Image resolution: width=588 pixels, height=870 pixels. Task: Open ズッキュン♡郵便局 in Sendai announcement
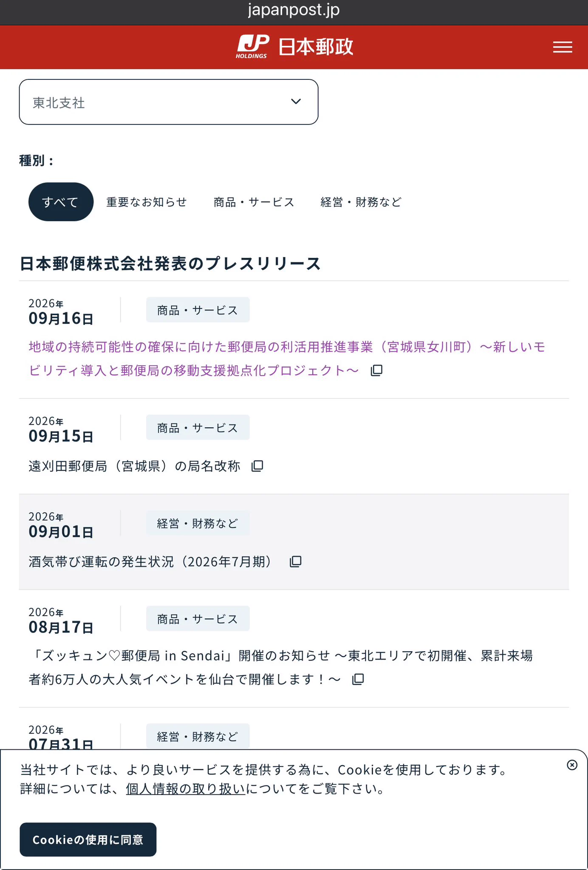point(280,667)
